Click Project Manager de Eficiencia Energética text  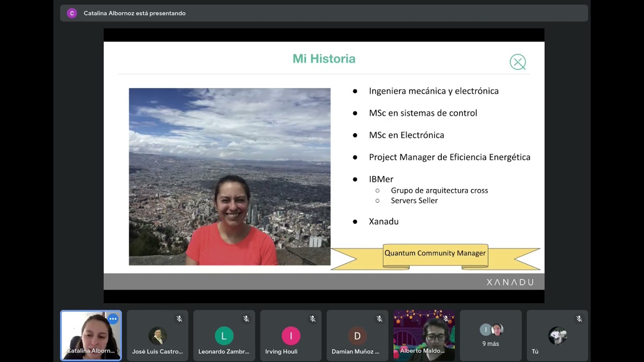click(x=450, y=157)
